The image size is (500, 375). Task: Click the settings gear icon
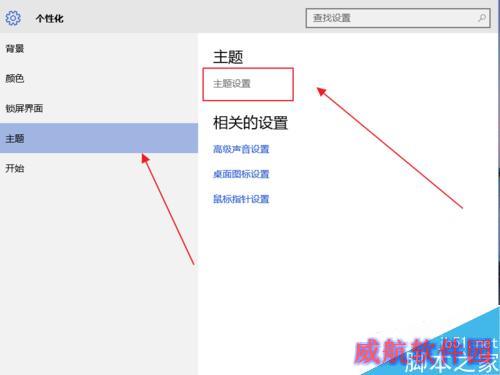coord(13,18)
